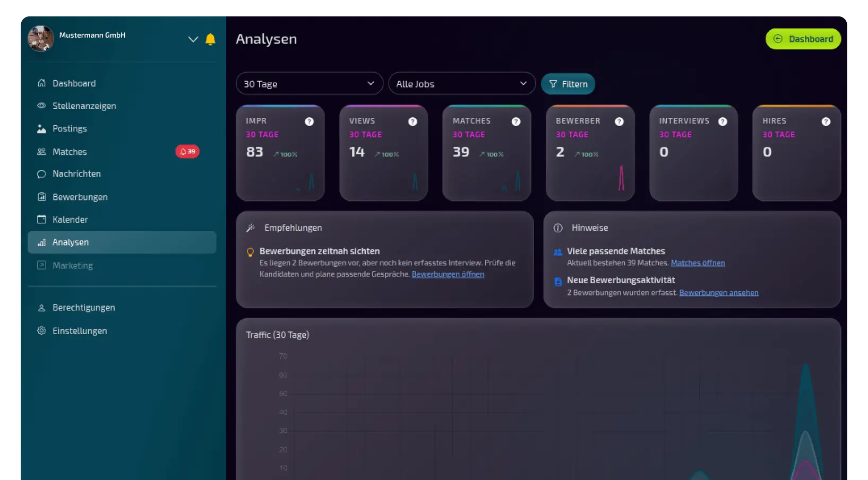Click the Filtern button

[x=568, y=84]
